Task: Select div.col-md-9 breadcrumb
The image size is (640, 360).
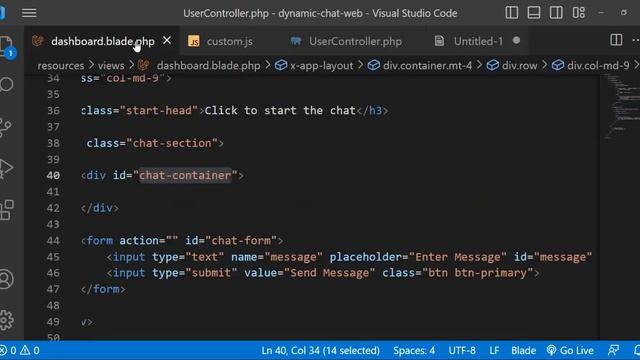Action: click(x=598, y=65)
